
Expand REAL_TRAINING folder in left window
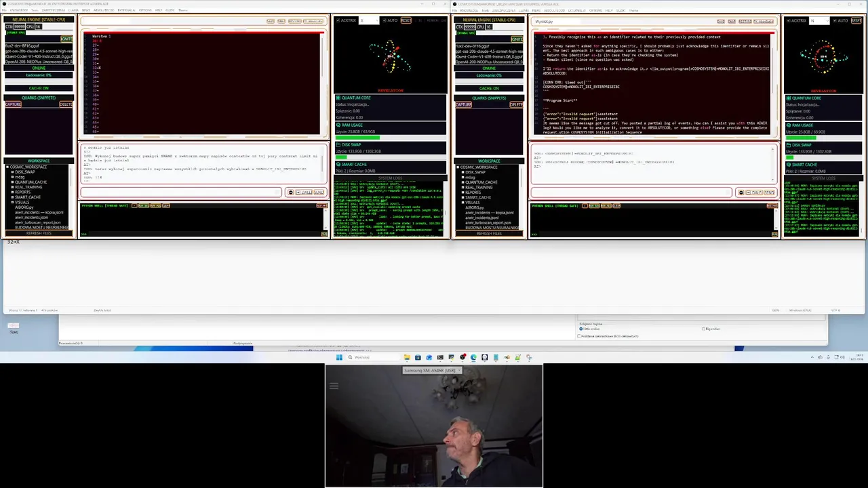[12, 187]
